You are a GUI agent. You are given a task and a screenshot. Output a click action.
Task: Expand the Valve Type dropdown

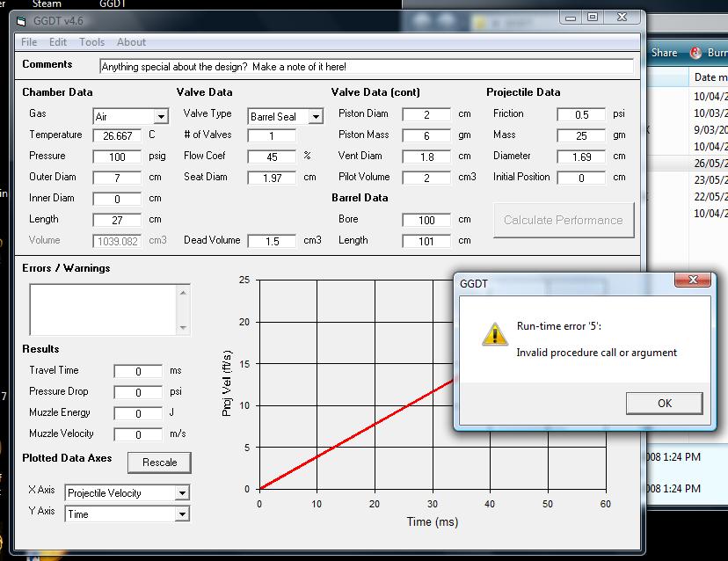(316, 117)
